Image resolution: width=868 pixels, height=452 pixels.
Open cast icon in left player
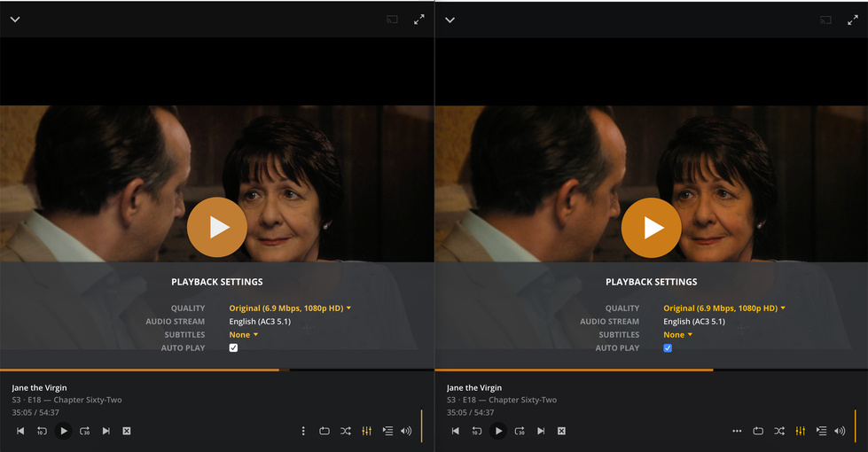pyautogui.click(x=392, y=19)
